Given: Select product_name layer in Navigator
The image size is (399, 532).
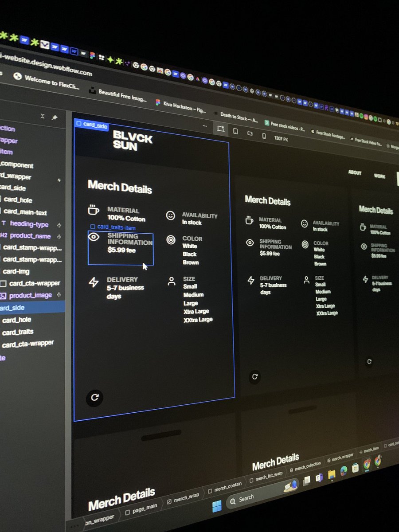Looking at the screenshot, I should [x=30, y=236].
